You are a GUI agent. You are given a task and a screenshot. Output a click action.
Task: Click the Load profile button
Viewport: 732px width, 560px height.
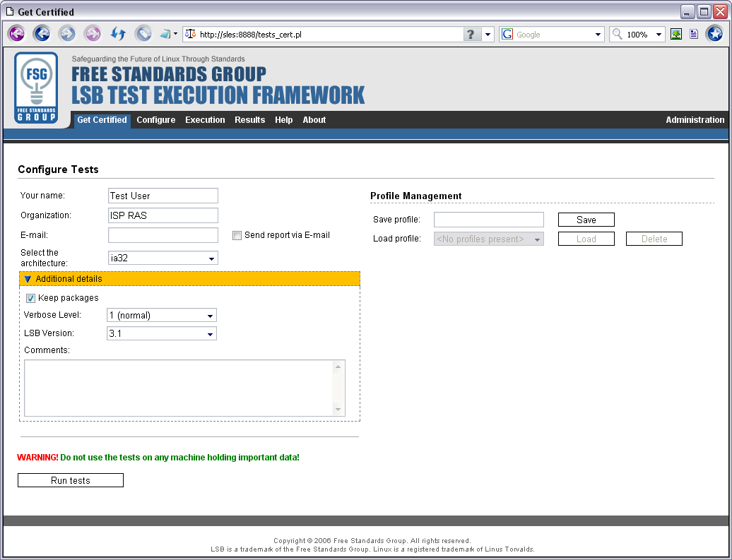pyautogui.click(x=586, y=239)
